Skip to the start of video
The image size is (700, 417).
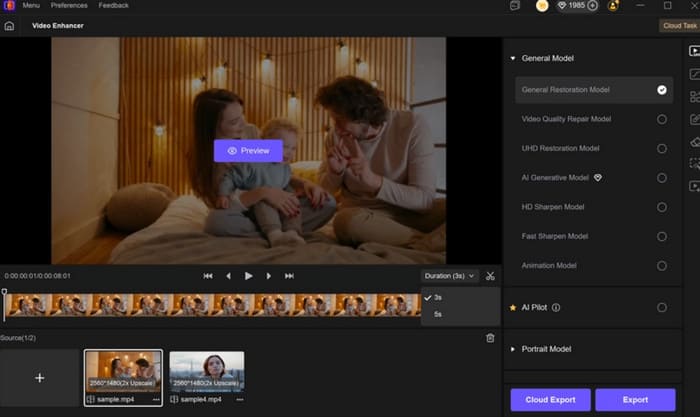click(208, 276)
